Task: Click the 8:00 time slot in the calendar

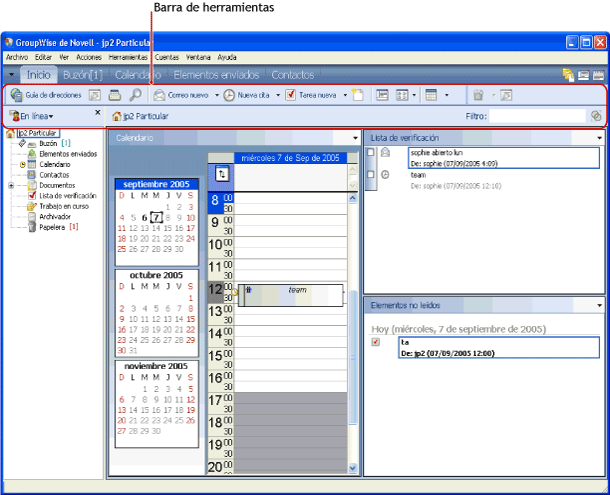Action: 291,198
